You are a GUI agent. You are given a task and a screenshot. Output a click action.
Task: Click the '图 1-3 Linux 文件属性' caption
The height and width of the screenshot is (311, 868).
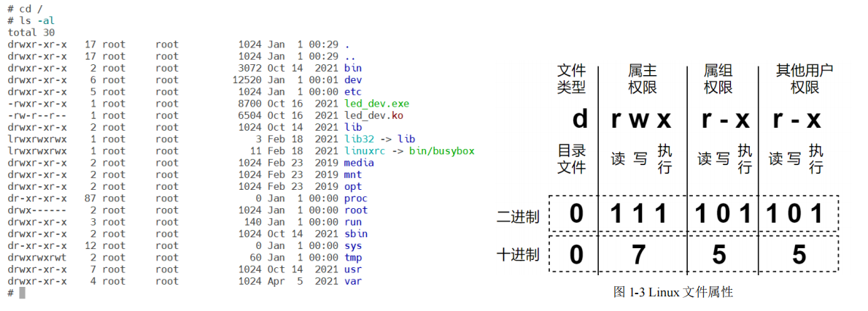673,291
